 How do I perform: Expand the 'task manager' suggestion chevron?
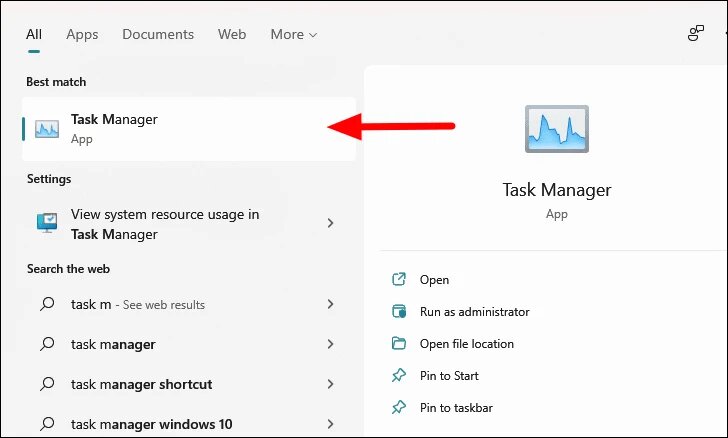click(x=330, y=344)
